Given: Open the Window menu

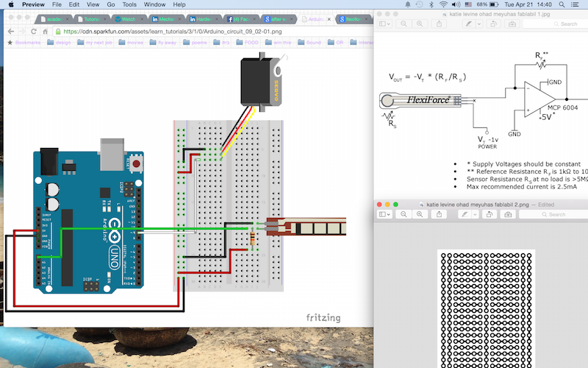Looking at the screenshot, I should pos(154,4).
